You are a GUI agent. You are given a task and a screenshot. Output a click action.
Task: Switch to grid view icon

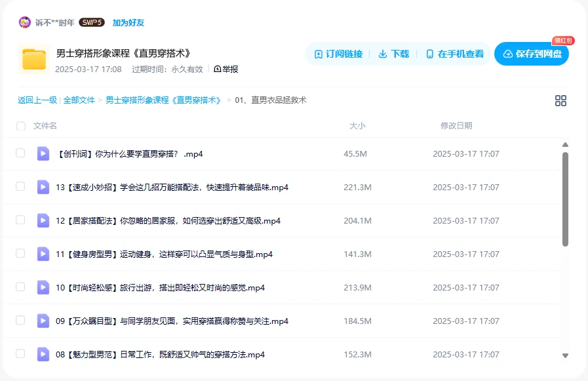coord(560,100)
